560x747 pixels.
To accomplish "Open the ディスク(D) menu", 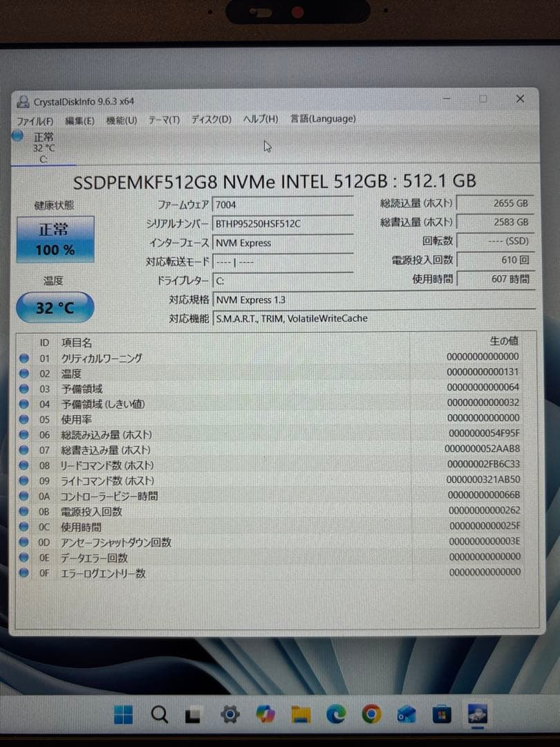I will pos(211,119).
